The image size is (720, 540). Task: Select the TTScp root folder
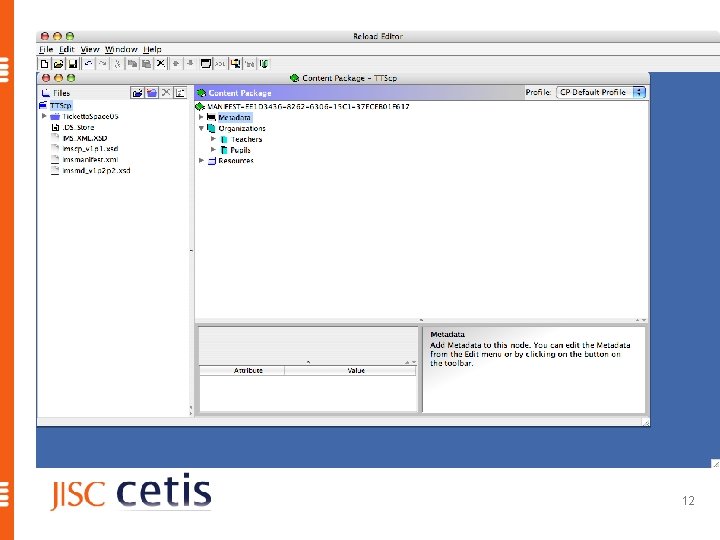coord(61,106)
